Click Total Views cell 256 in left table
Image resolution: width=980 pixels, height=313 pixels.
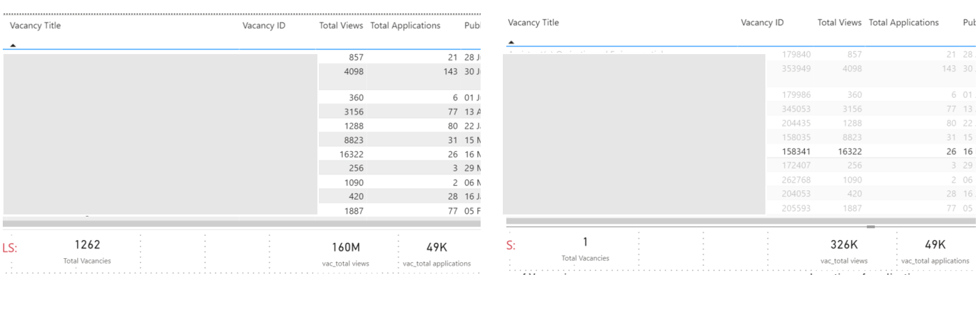click(x=356, y=169)
